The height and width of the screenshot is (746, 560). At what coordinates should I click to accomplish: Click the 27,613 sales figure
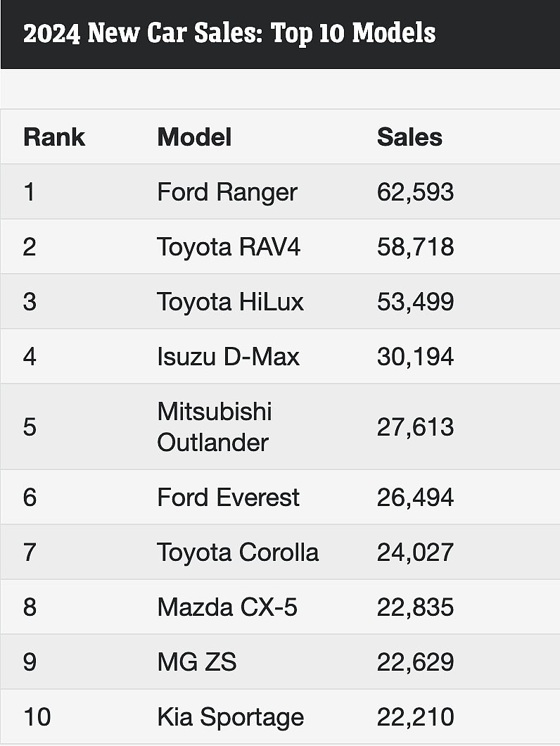pyautogui.click(x=415, y=426)
